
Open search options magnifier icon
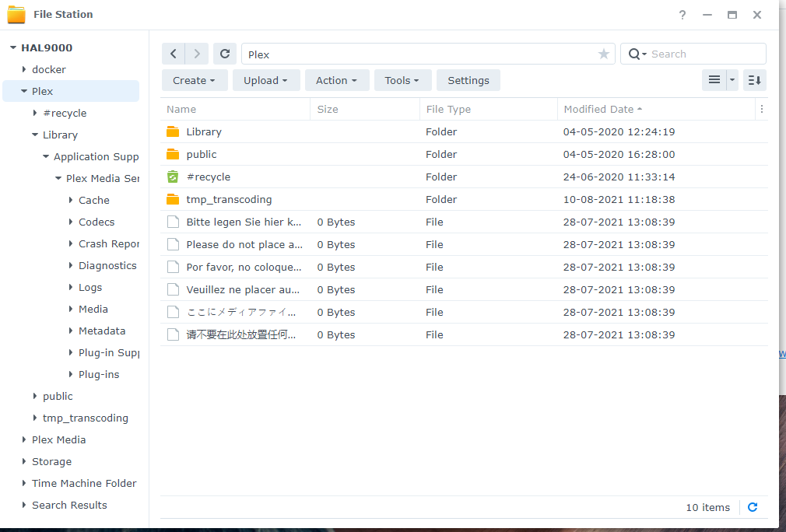click(x=637, y=54)
